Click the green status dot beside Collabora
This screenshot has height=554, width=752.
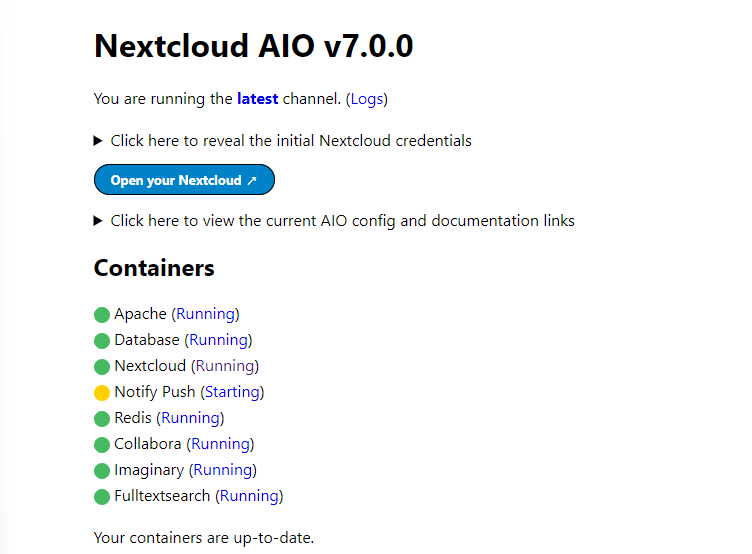102,445
